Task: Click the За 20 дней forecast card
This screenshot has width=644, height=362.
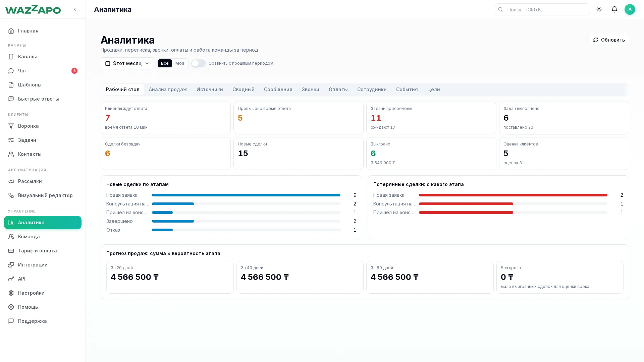Action: coord(170,277)
